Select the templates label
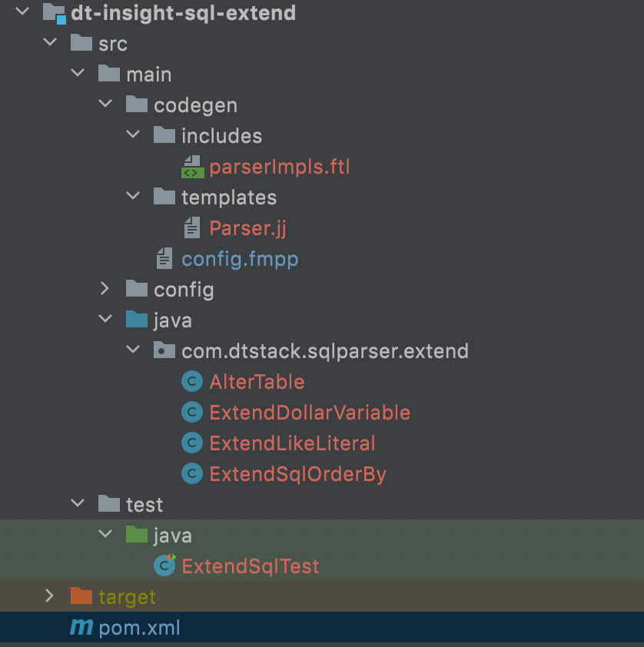 (229, 197)
